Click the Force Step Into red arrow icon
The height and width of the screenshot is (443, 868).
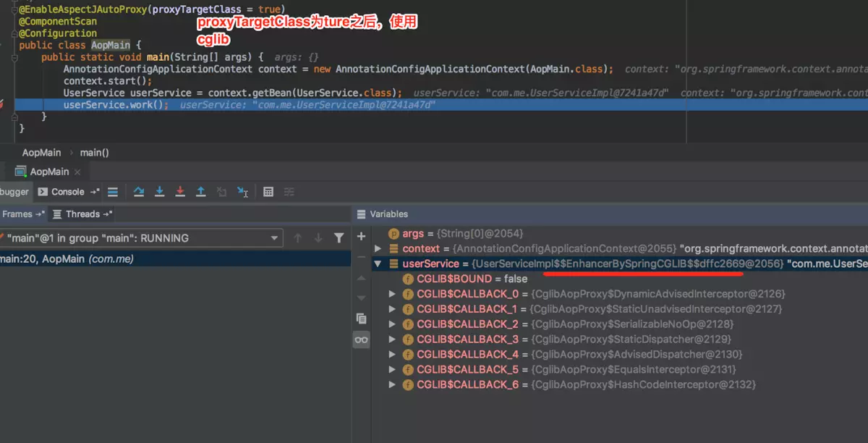[180, 192]
